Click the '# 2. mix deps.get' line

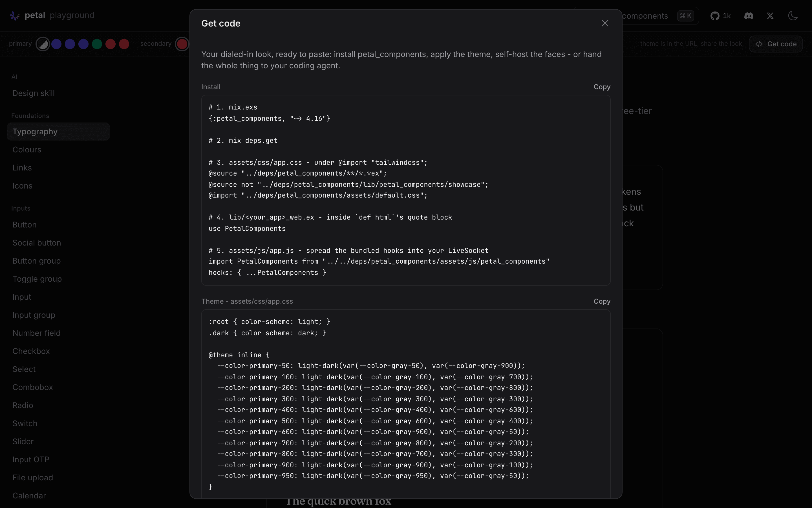(x=243, y=141)
